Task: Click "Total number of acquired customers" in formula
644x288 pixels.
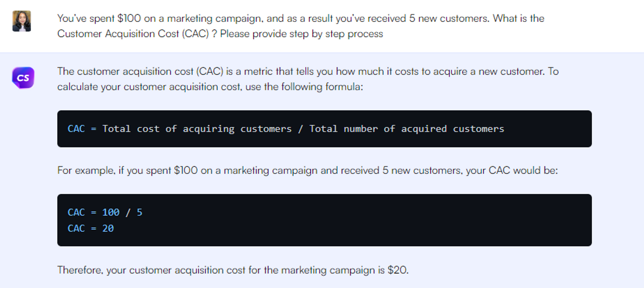Action: 406,129
